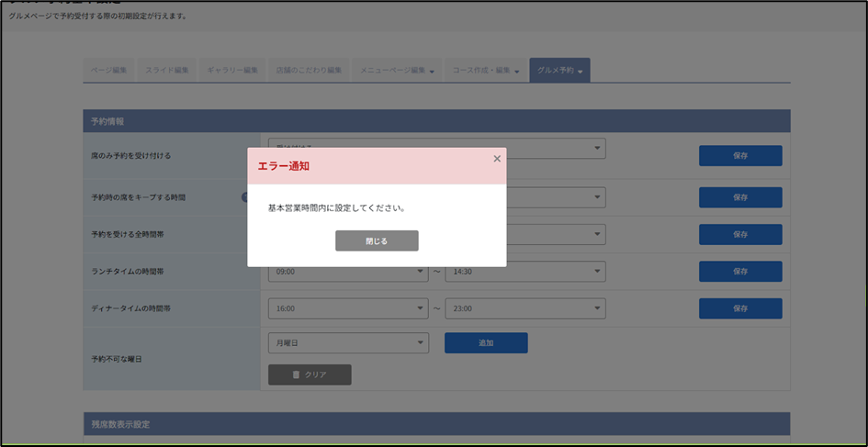Image resolution: width=868 pixels, height=447 pixels.
Task: Select the ギャラリー編集 tab
Action: [231, 71]
